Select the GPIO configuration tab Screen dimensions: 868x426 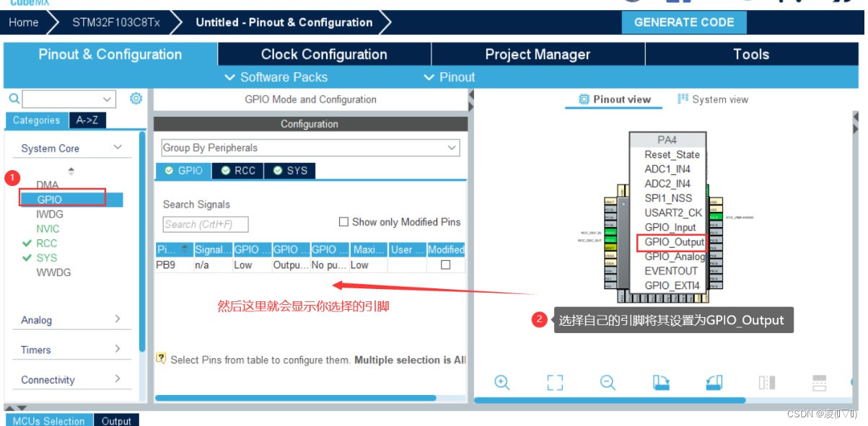click(x=184, y=171)
